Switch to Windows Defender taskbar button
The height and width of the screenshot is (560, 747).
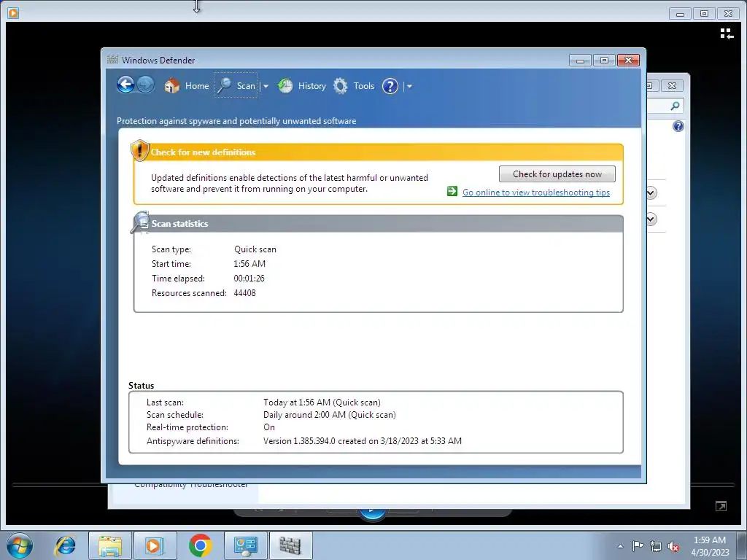pos(290,545)
